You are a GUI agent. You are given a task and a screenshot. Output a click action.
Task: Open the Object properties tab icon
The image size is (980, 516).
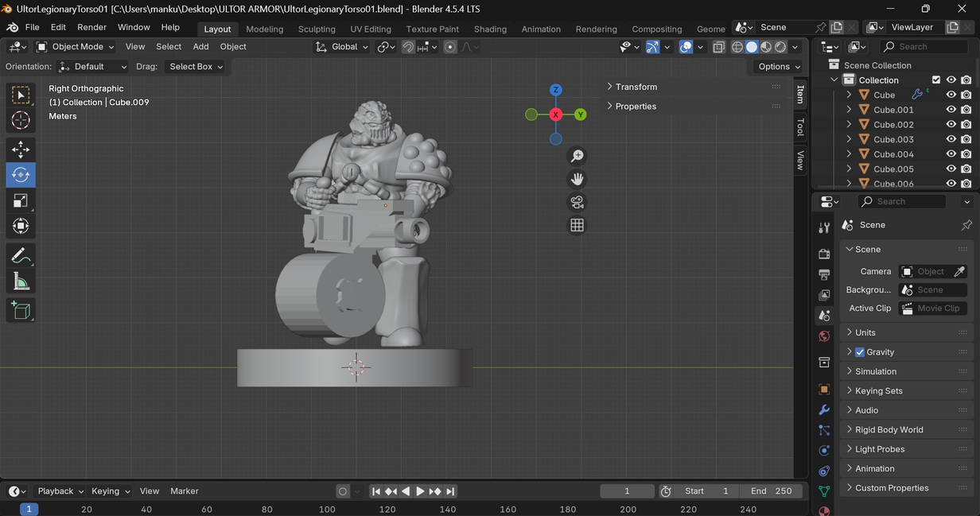824,390
